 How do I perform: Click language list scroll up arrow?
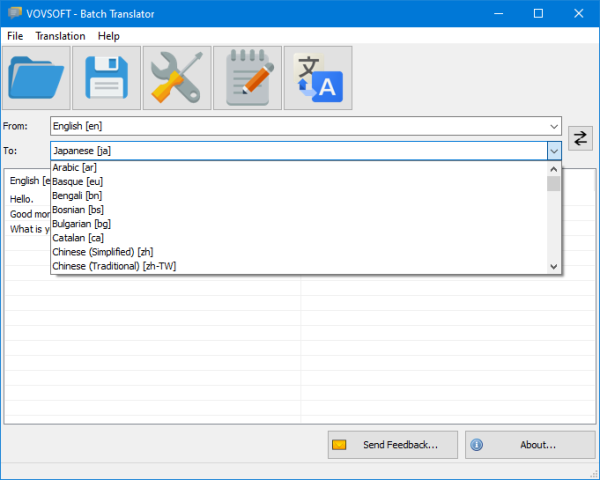(554, 169)
